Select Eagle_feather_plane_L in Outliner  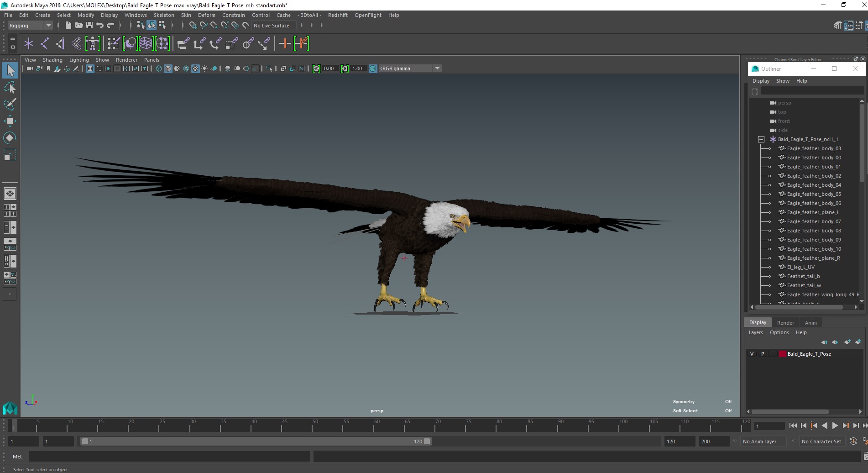click(813, 212)
